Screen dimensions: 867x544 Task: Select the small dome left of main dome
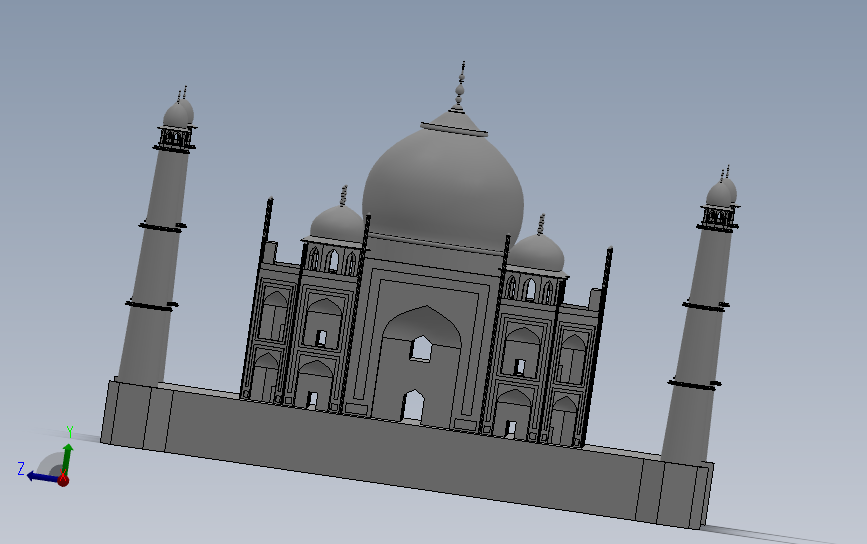[x=338, y=223]
